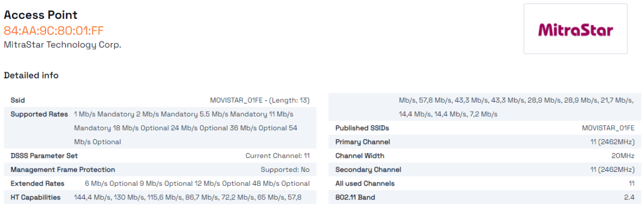Click the Detailed info section heading
The height and width of the screenshot is (210, 644).
coord(31,76)
